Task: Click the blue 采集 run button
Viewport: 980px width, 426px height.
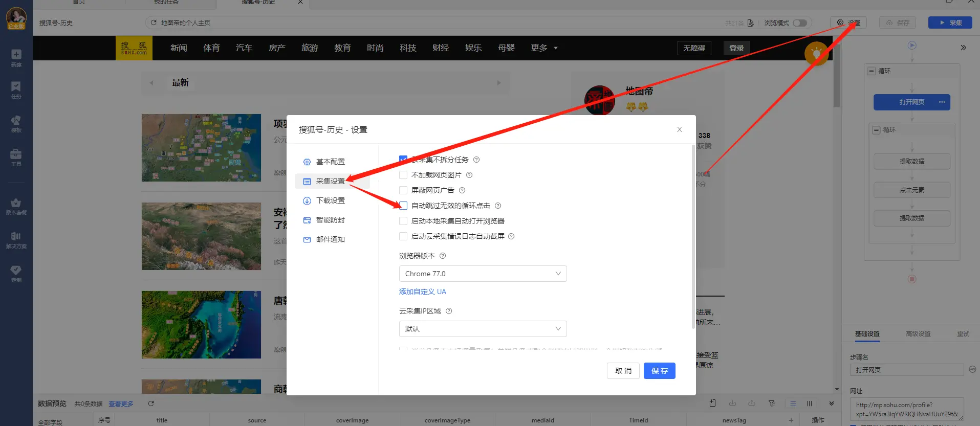Action: pos(950,23)
